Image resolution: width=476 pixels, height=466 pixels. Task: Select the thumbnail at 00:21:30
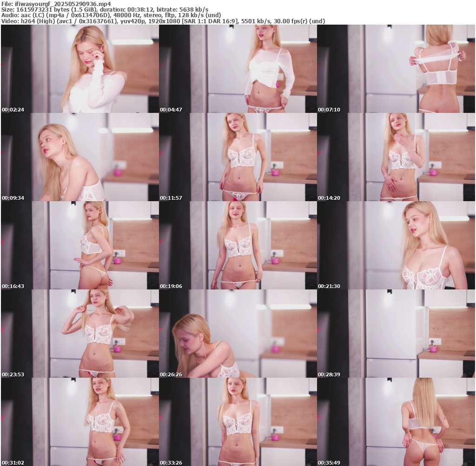pyautogui.click(x=396, y=245)
